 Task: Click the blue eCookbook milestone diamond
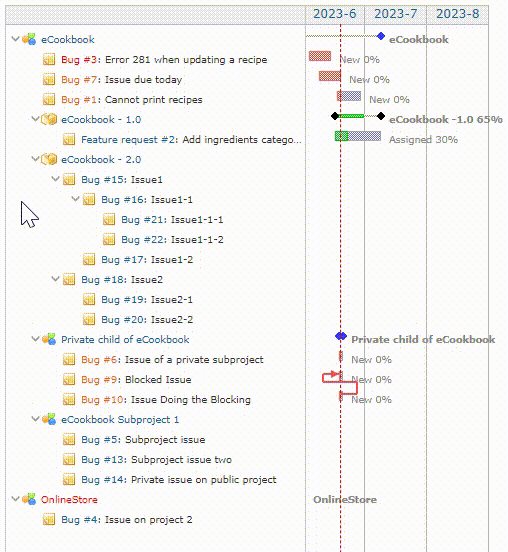tap(381, 36)
